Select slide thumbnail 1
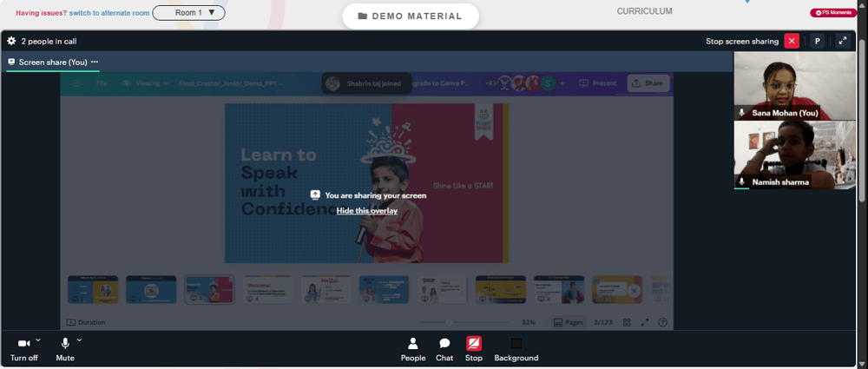This screenshot has width=868, height=369. (x=93, y=289)
